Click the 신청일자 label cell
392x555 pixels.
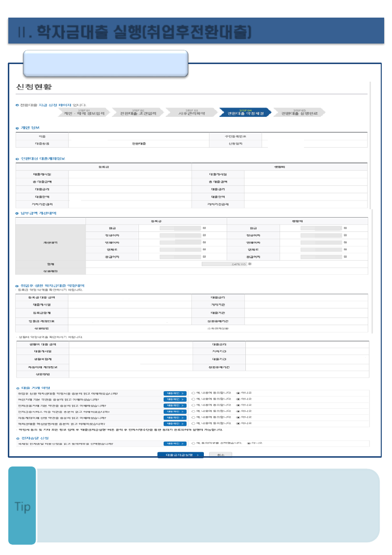[235, 144]
